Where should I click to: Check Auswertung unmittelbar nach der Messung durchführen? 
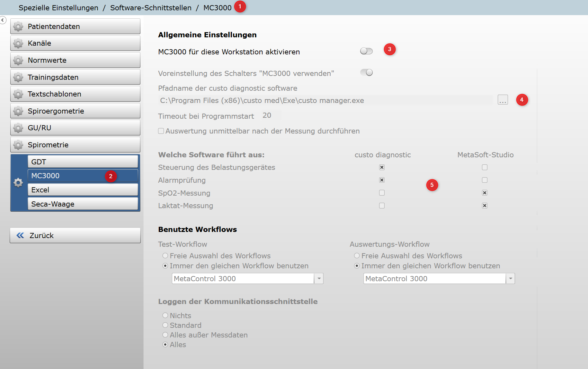point(161,131)
